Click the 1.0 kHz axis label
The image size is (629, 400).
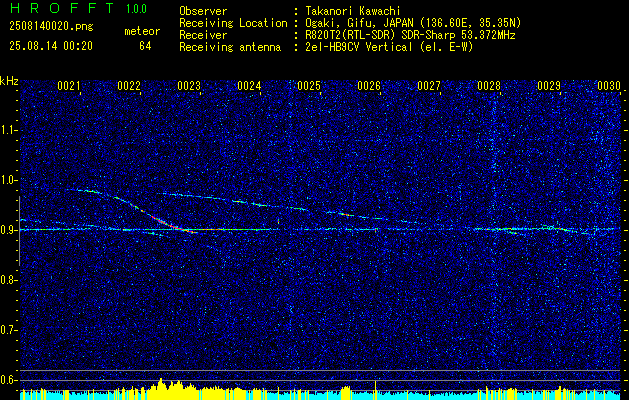click(9, 180)
